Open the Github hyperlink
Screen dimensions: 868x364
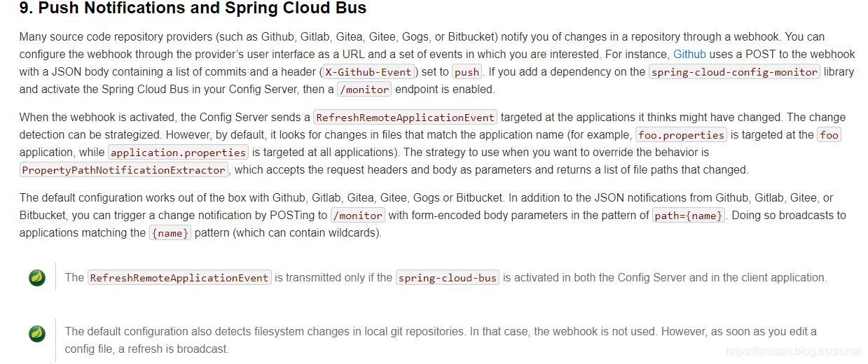(x=689, y=54)
